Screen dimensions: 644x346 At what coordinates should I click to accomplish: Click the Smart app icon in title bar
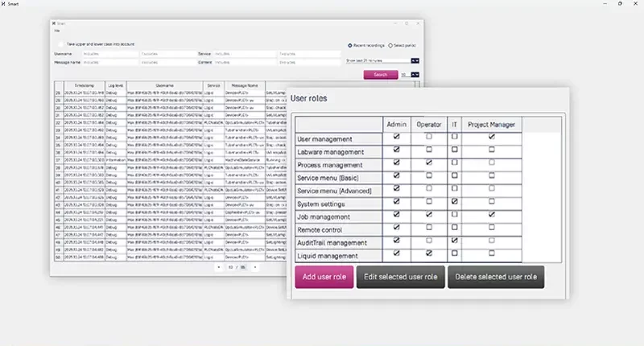[x=4, y=4]
